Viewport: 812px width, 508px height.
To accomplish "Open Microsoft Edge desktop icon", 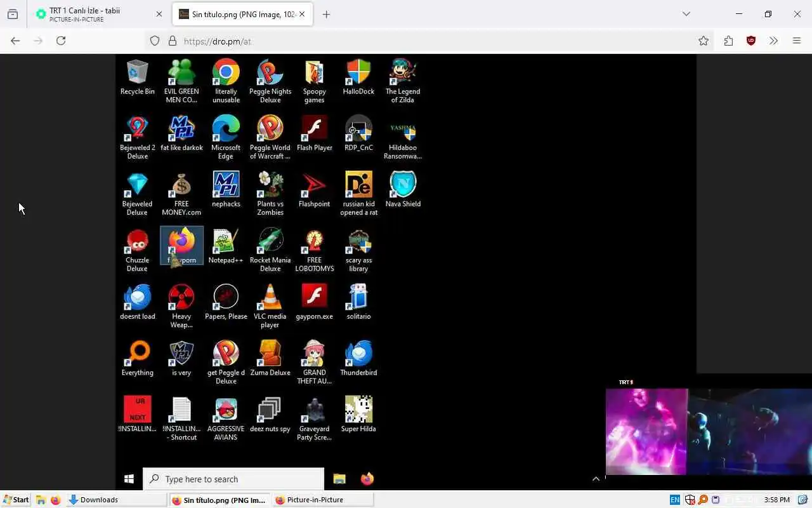I will point(226,137).
